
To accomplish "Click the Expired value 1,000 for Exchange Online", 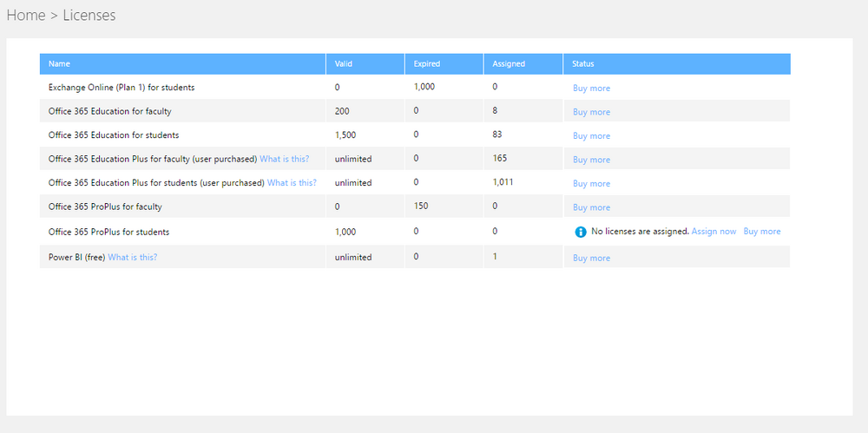I will click(425, 87).
